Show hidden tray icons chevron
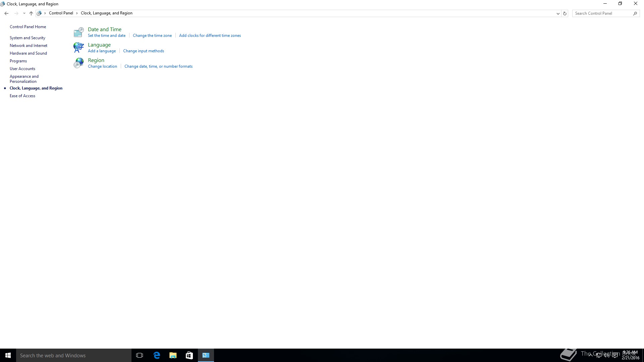This screenshot has height=362, width=644. tap(590, 355)
